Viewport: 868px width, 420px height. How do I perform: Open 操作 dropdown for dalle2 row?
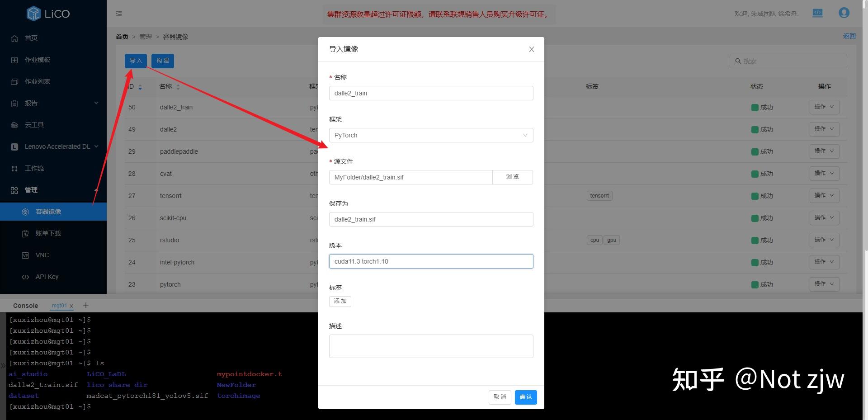(824, 129)
